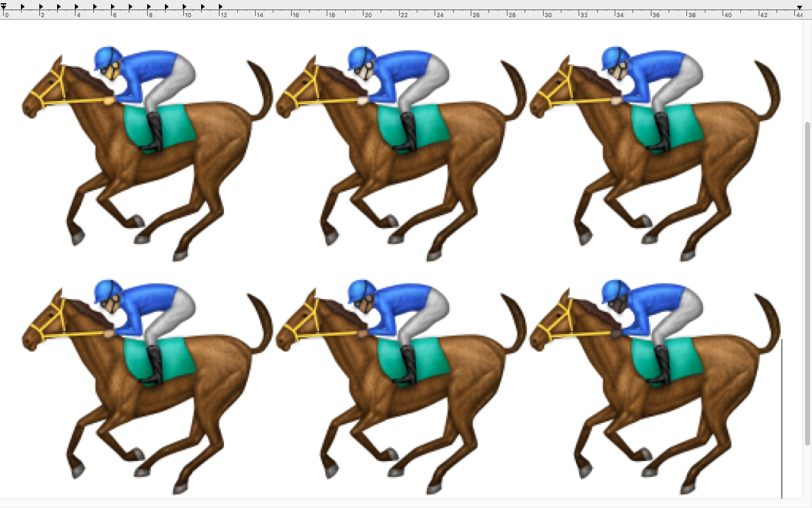This screenshot has height=508, width=812.
Task: Select the right indent marker near ruler 44
Action: pyautogui.click(x=799, y=7)
